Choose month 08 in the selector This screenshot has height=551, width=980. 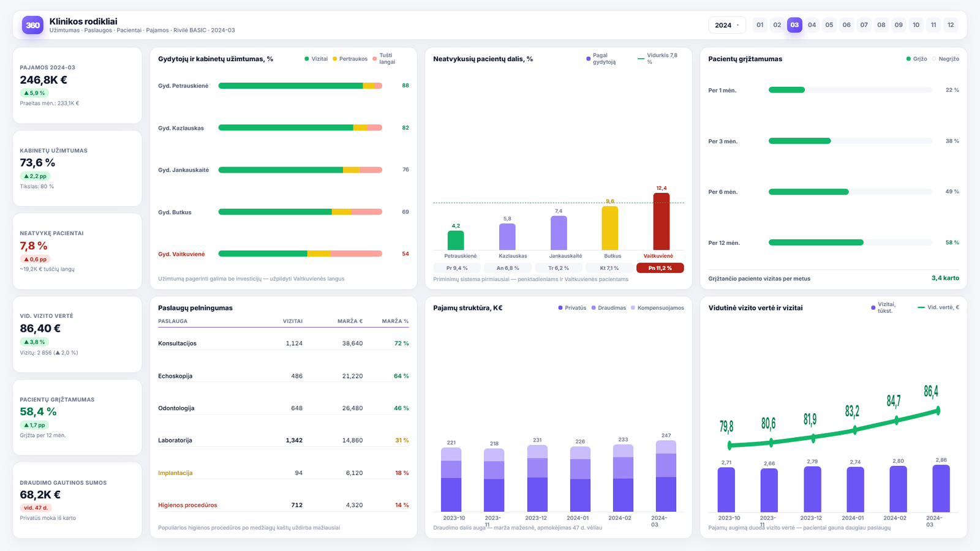click(881, 25)
